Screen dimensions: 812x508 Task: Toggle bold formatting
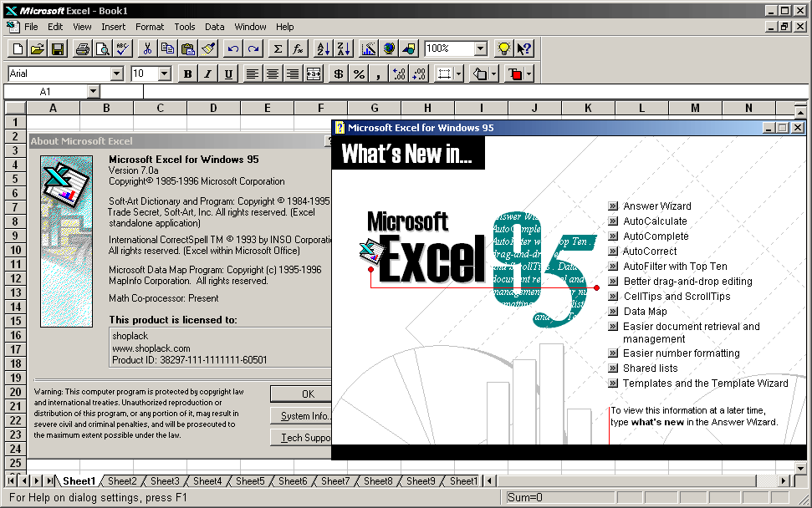[187, 74]
